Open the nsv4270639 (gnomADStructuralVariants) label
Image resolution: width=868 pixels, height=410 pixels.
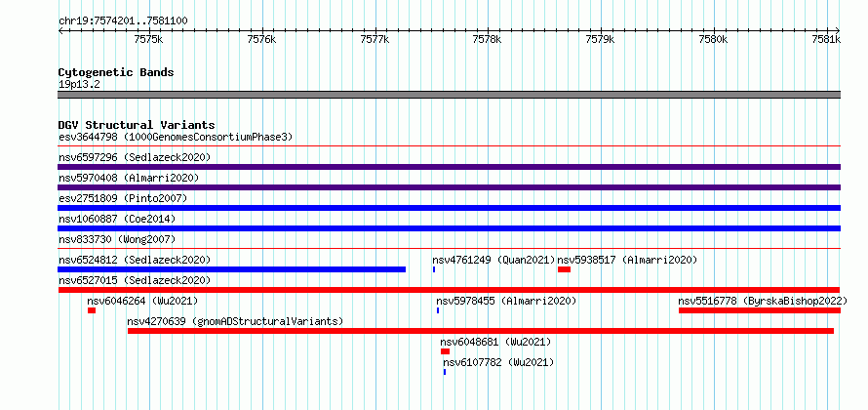tap(235, 321)
